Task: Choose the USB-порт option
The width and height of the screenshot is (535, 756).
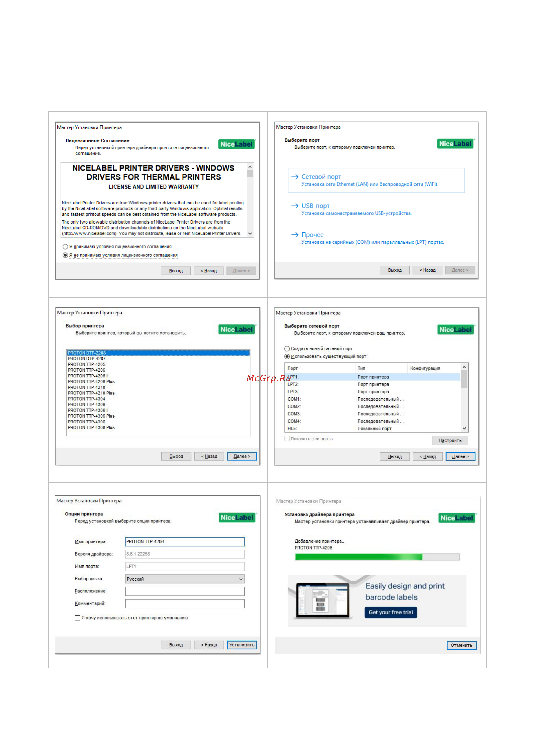Action: [x=376, y=209]
